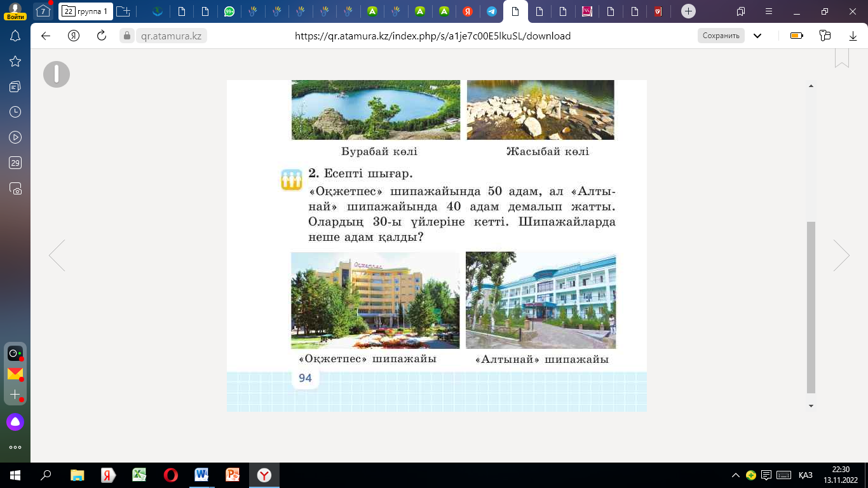Toggle the round viewer panel button
This screenshot has height=488, width=868.
click(57, 74)
